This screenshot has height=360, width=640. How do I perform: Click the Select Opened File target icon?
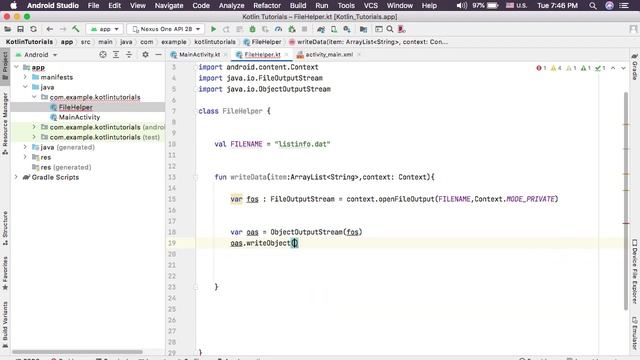point(103,54)
